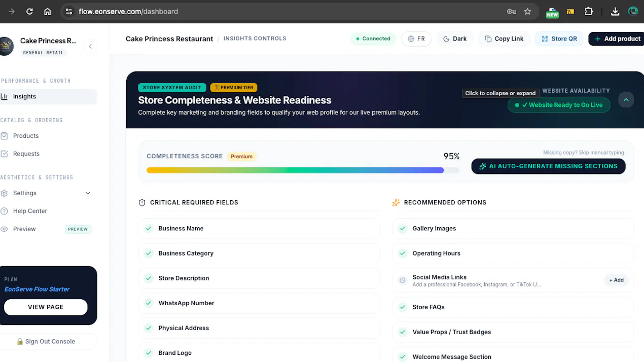Click the PREVIEW badge next to Preview

[x=78, y=229]
